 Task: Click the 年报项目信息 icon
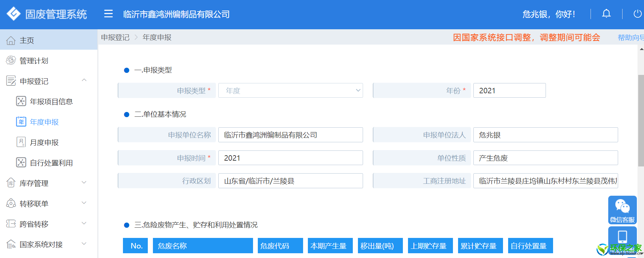tap(21, 101)
